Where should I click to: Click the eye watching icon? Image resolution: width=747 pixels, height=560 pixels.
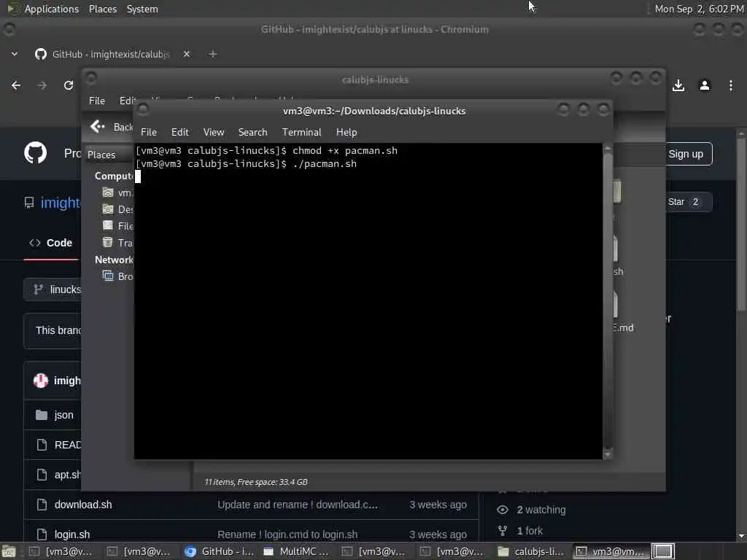(x=502, y=510)
